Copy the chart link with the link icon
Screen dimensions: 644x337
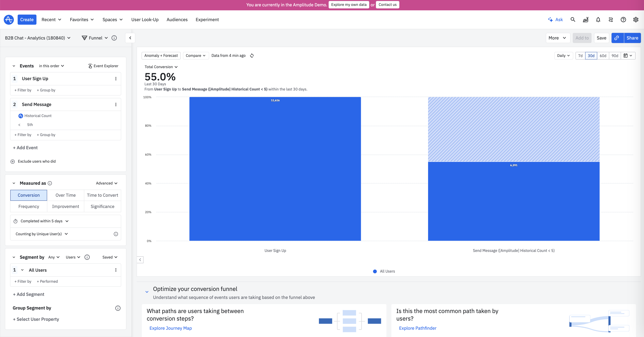[x=617, y=38]
